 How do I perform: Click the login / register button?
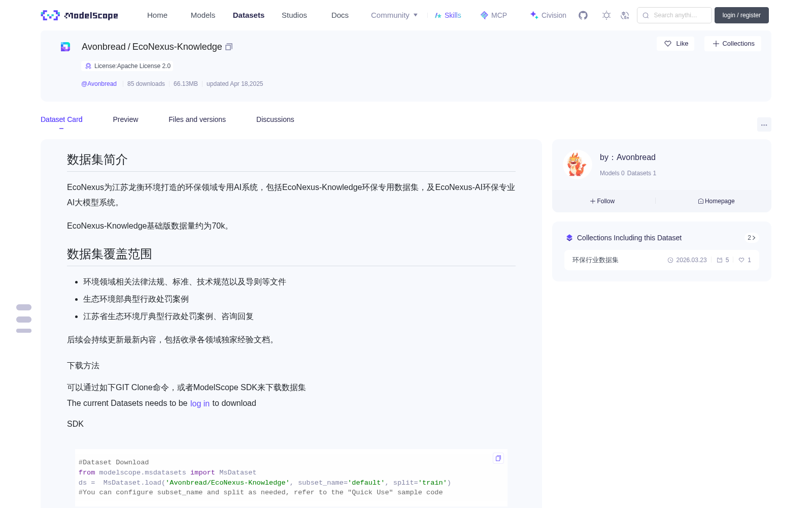(x=741, y=15)
